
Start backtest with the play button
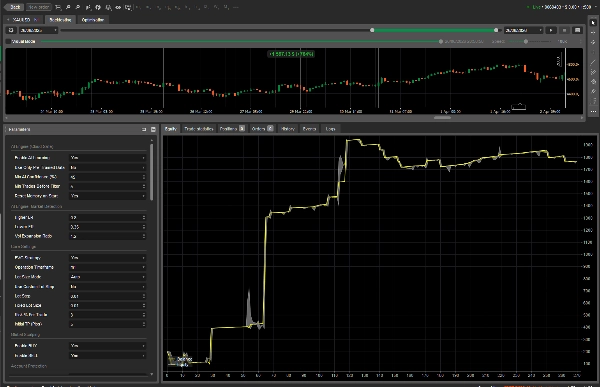(x=551, y=30)
